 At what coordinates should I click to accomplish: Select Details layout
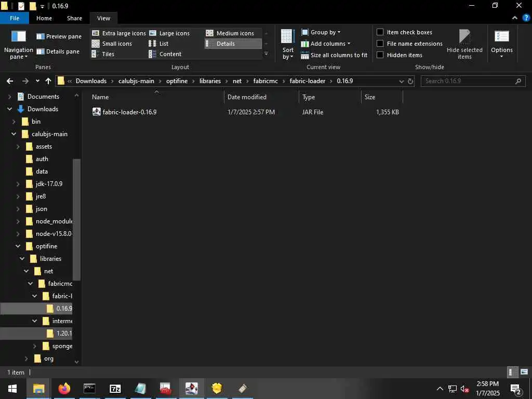(x=233, y=44)
